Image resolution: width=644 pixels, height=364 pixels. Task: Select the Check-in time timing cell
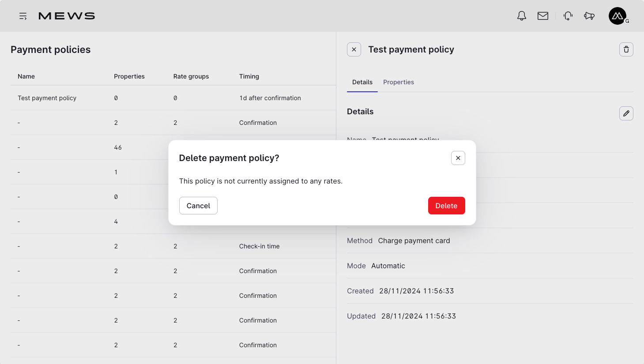(x=260, y=246)
